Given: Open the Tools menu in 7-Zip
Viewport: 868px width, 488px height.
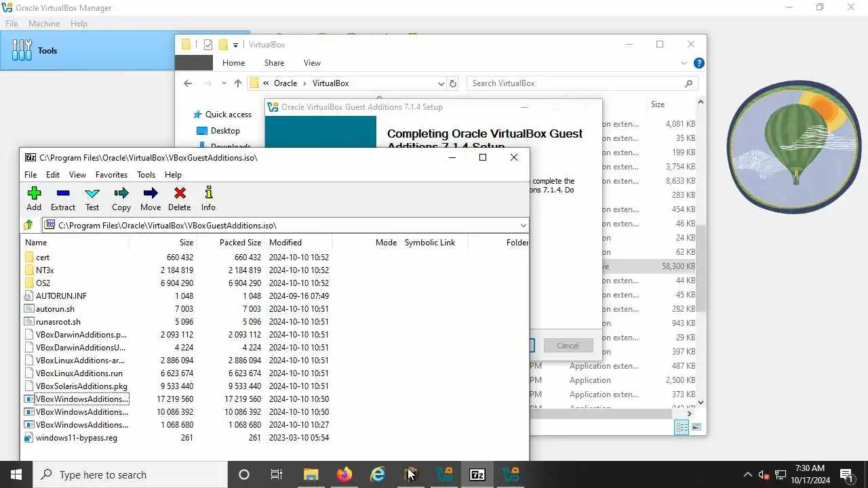Looking at the screenshot, I should 146,174.
